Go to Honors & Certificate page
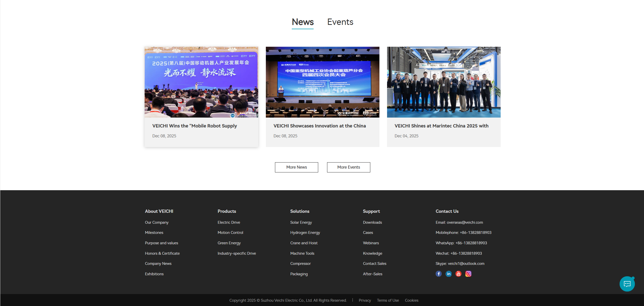 162,253
